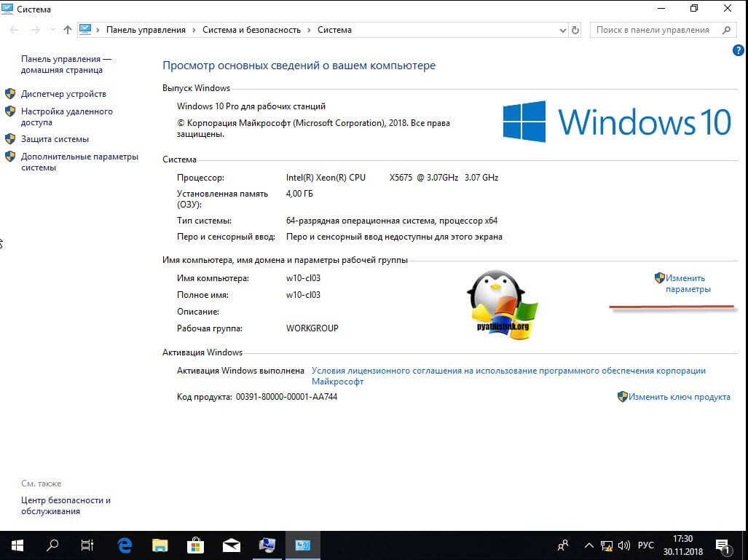Viewport: 748px width, 560px height.
Task: Open taskbar search magnifier
Action: tap(52, 545)
